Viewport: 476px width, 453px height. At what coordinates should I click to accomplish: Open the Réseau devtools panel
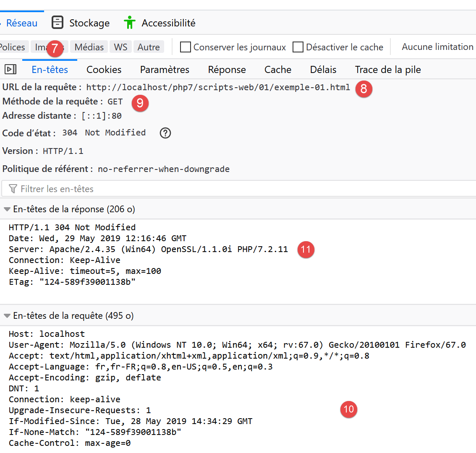[x=22, y=23]
